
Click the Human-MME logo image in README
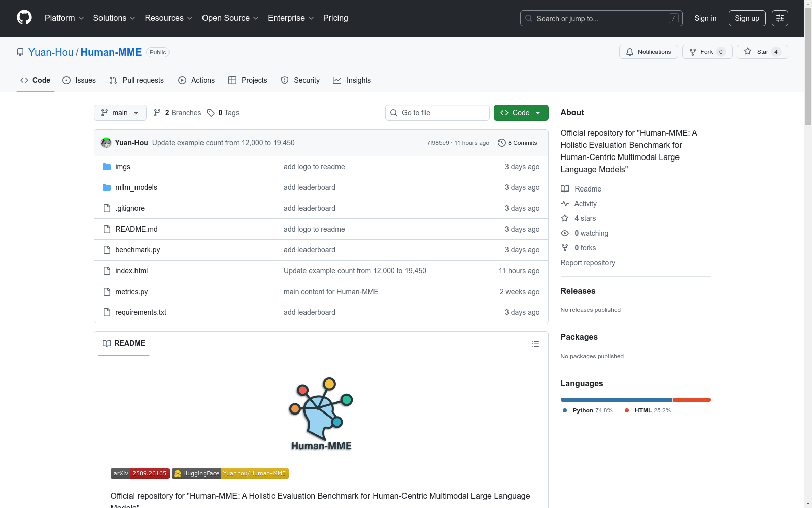coord(321,414)
